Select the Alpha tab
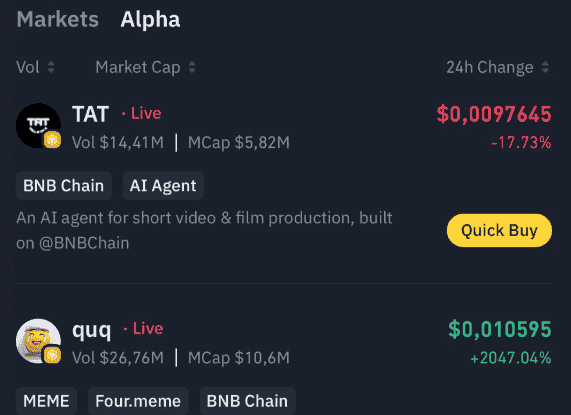571x415 pixels. pos(150,19)
